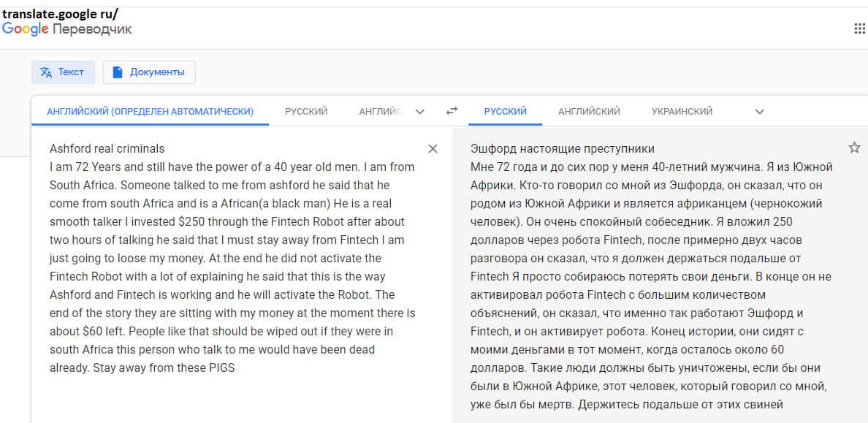Choose Русский as source language
Image resolution: width=868 pixels, height=423 pixels.
[306, 112]
